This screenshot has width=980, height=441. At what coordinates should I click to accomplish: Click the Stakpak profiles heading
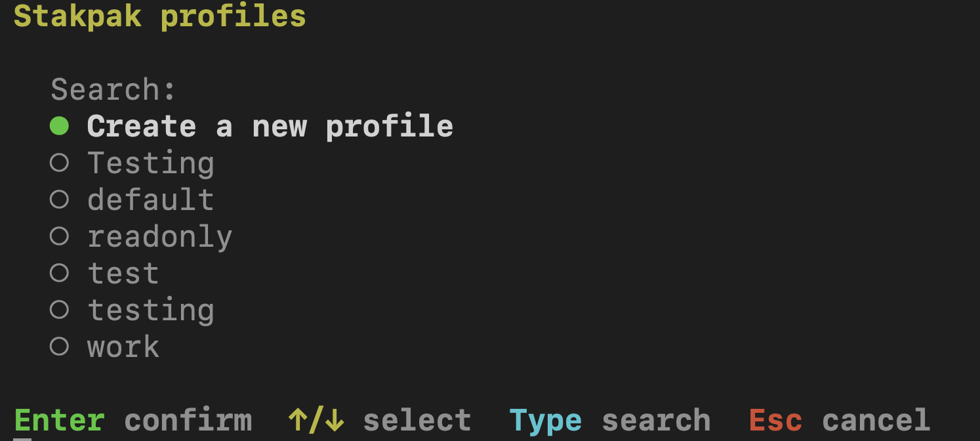(x=159, y=16)
